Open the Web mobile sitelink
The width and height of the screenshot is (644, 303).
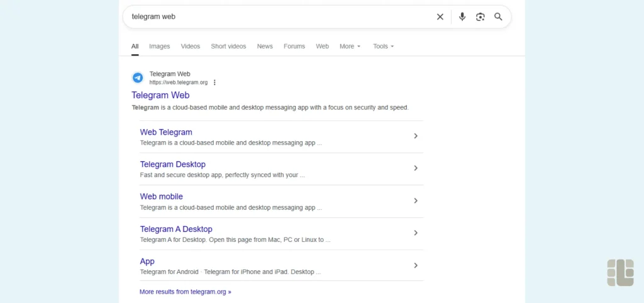point(162,197)
